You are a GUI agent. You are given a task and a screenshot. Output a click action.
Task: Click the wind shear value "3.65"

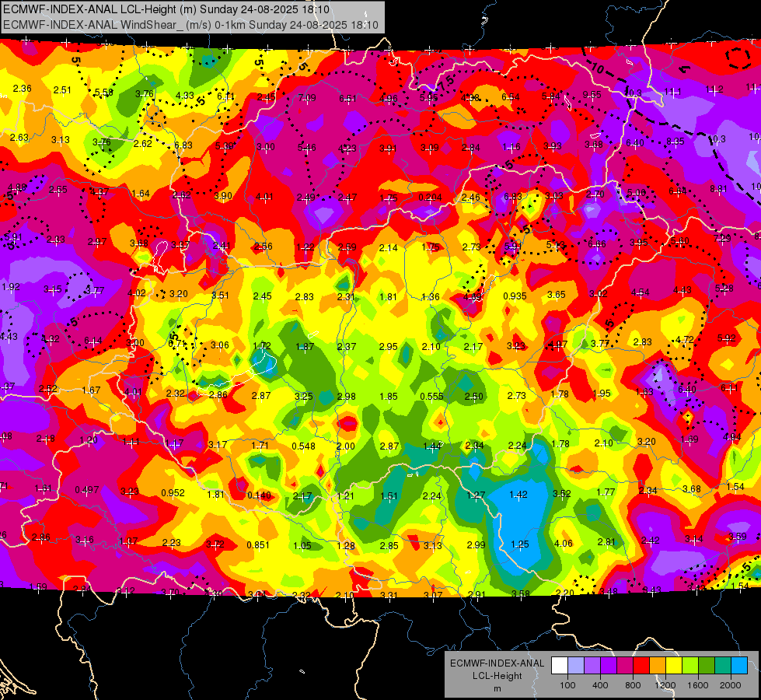coord(557,294)
